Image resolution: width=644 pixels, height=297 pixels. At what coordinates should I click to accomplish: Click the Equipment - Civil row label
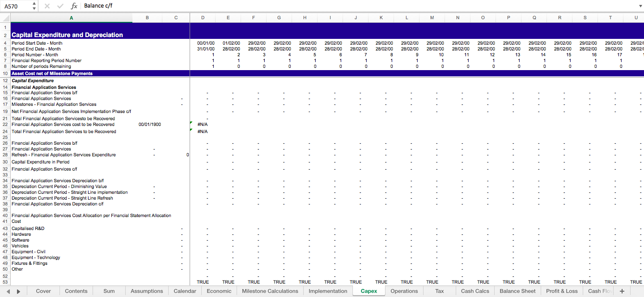[x=29, y=252]
